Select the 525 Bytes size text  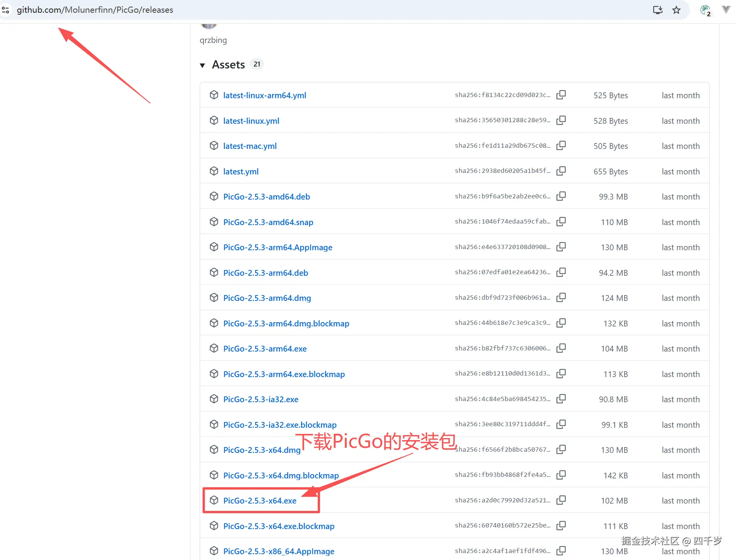pyautogui.click(x=611, y=95)
